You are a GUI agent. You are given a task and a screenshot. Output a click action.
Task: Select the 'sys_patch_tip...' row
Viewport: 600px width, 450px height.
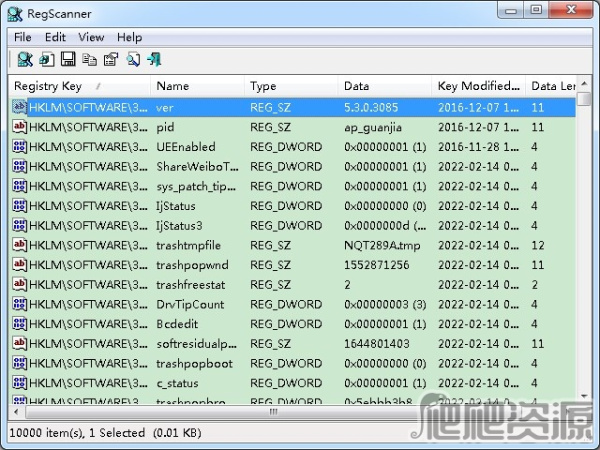(x=293, y=186)
